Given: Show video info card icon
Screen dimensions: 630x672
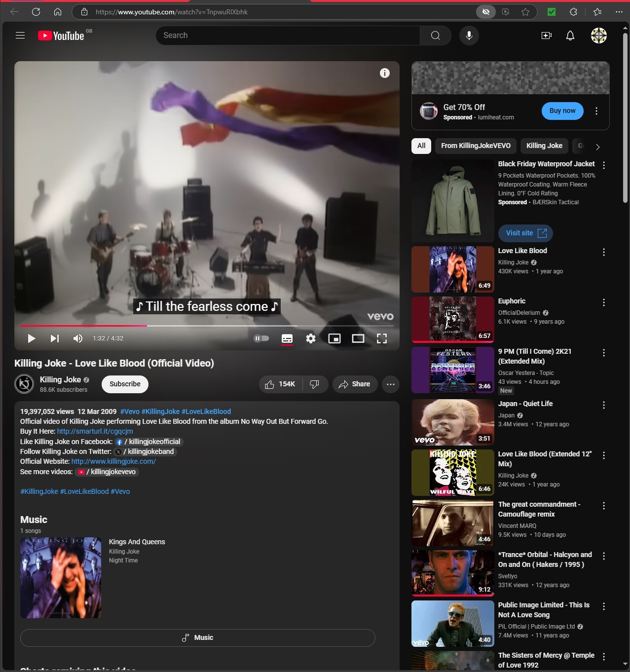Looking at the screenshot, I should pyautogui.click(x=385, y=73).
